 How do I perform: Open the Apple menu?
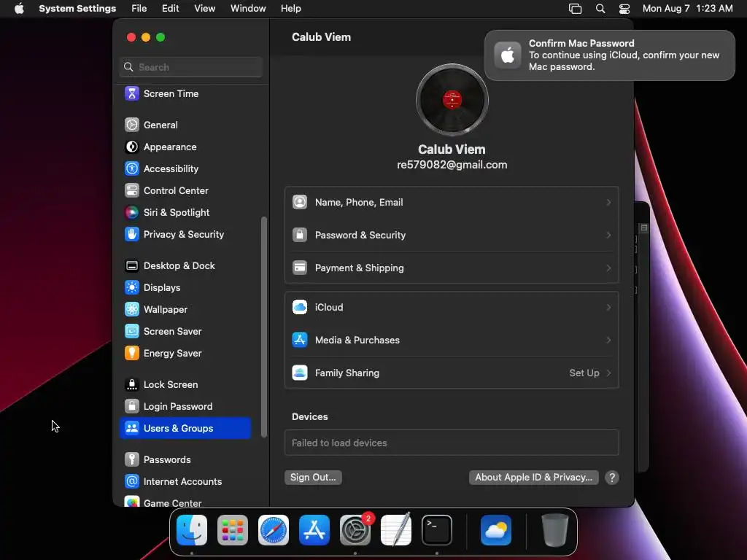(19, 9)
